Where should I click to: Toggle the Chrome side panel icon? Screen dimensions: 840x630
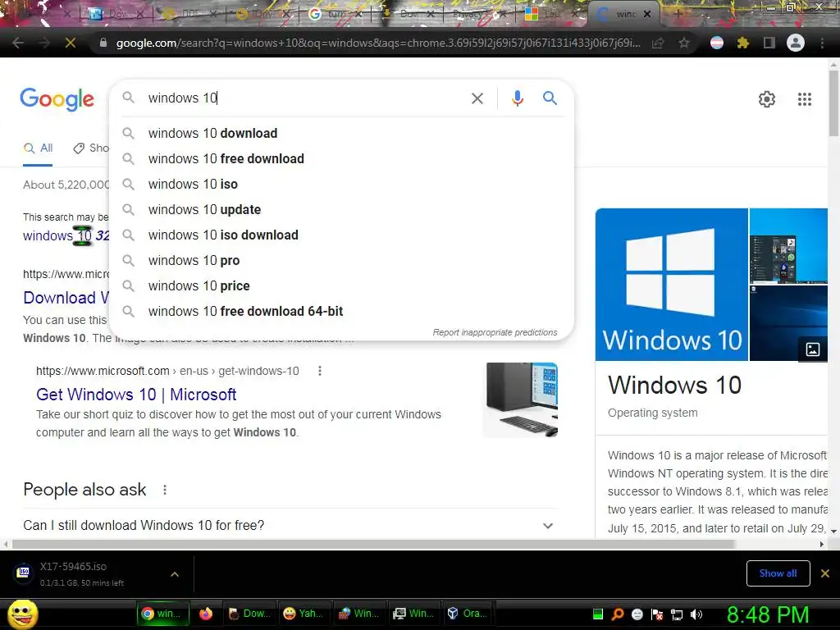(x=769, y=43)
